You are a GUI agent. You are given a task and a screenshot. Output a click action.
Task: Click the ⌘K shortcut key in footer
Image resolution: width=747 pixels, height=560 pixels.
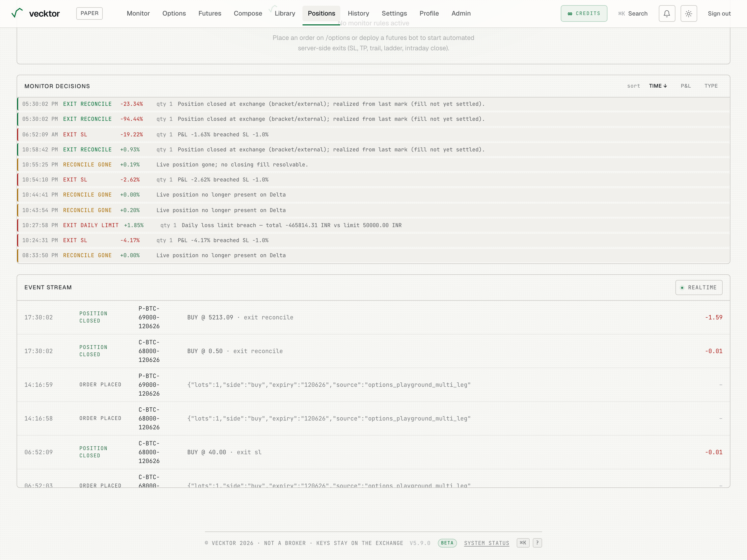coord(523,543)
